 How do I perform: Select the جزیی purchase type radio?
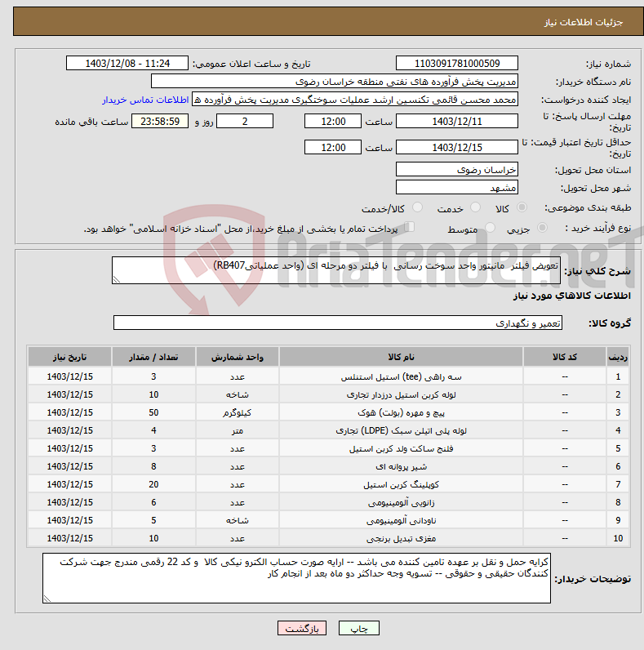coord(542,228)
